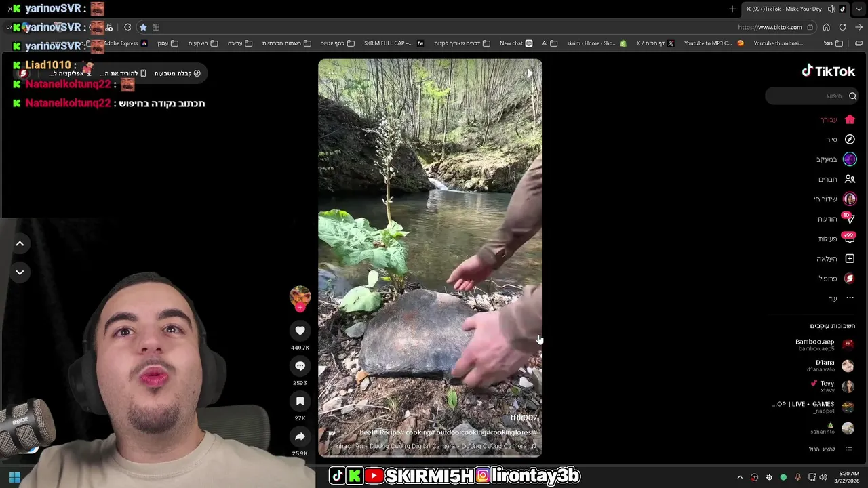This screenshot has height=488, width=868.
Task: Click the tftk007 creator name
Action: coord(524,418)
